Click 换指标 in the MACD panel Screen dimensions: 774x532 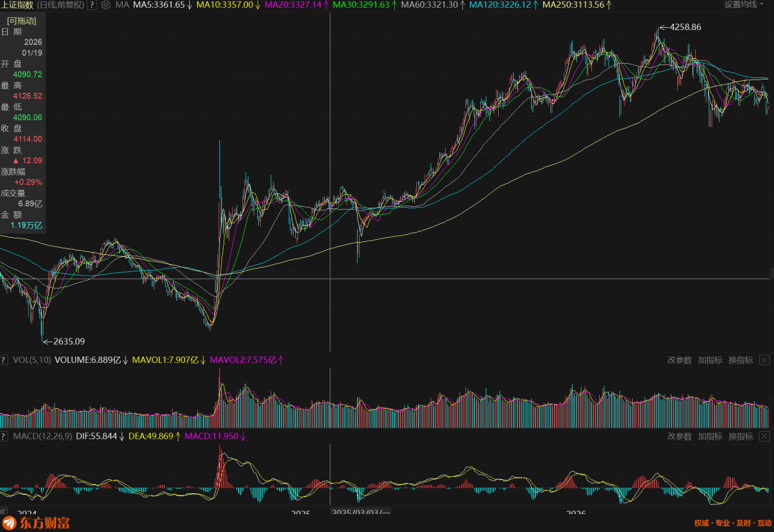click(740, 436)
